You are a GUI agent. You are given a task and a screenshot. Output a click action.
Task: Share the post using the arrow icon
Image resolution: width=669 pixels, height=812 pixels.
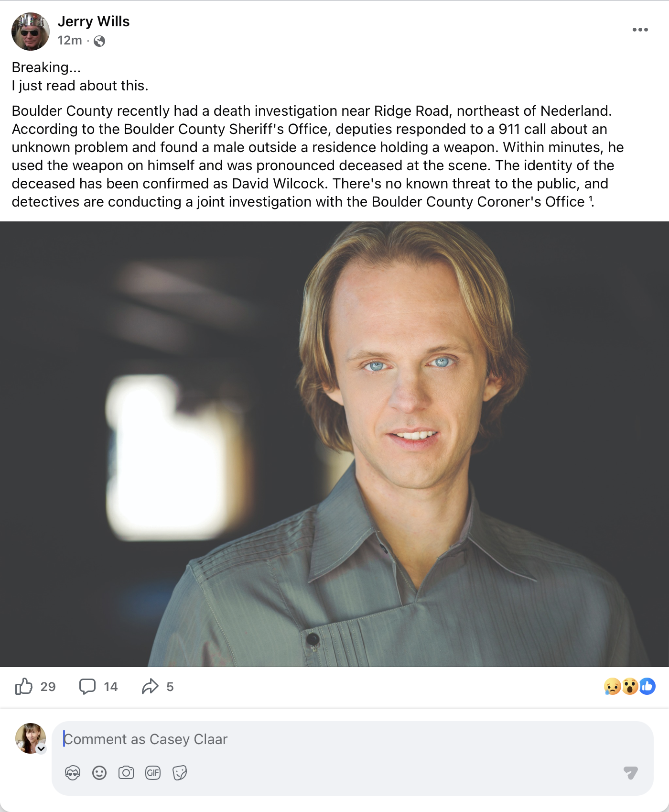pyautogui.click(x=150, y=686)
